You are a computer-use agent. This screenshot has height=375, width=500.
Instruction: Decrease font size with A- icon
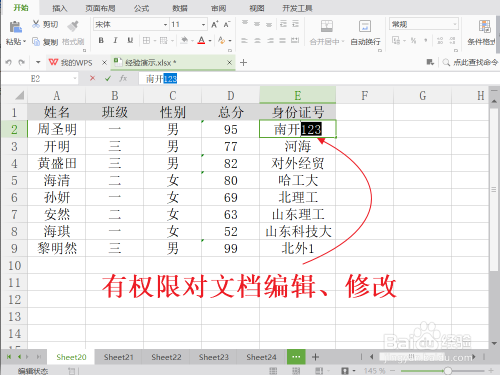pyautogui.click(x=227, y=24)
